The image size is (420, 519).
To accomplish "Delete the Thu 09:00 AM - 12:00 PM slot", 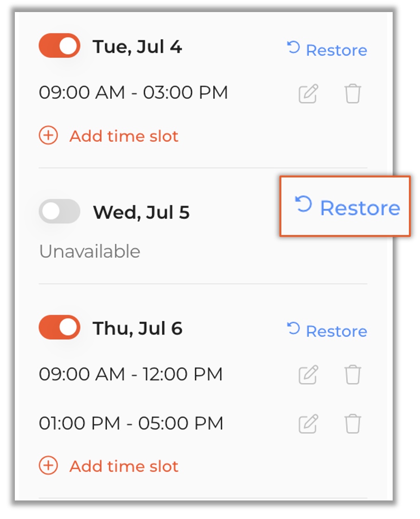I will 352,375.
